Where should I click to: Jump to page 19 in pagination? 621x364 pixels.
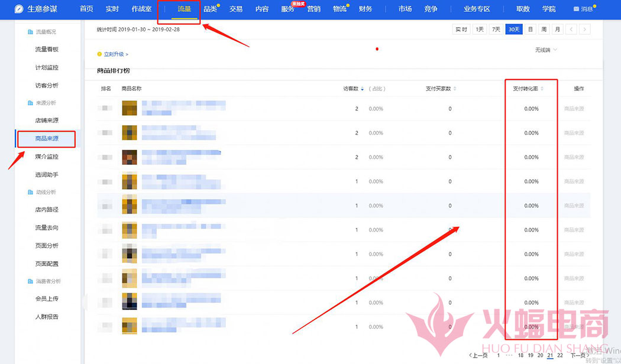531,355
